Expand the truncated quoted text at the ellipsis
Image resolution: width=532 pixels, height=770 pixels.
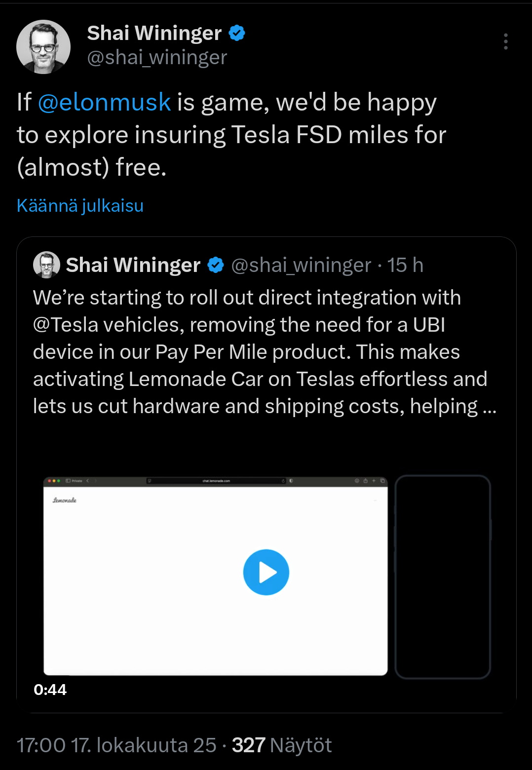(x=489, y=407)
